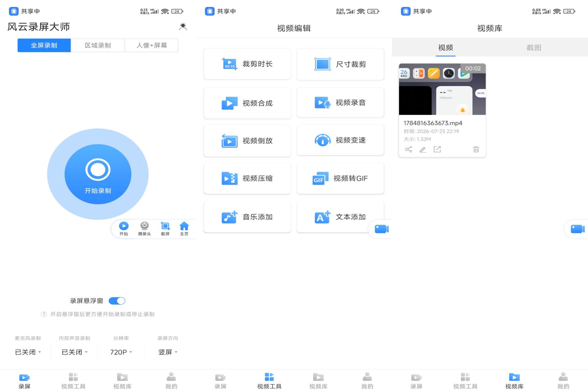Image resolution: width=588 pixels, height=392 pixels.
Task: Open 视频工具 in first screen's bottom bar
Action: pyautogui.click(x=73, y=381)
